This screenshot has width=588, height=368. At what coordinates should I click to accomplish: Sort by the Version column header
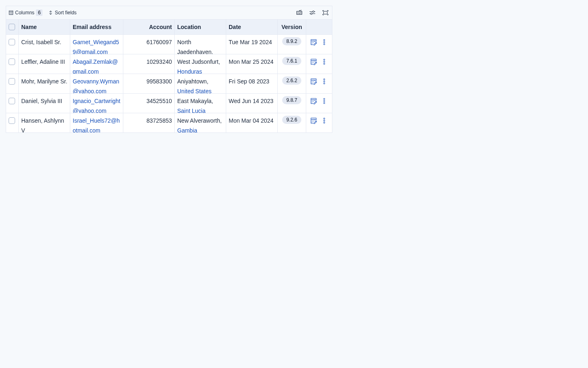pyautogui.click(x=292, y=27)
